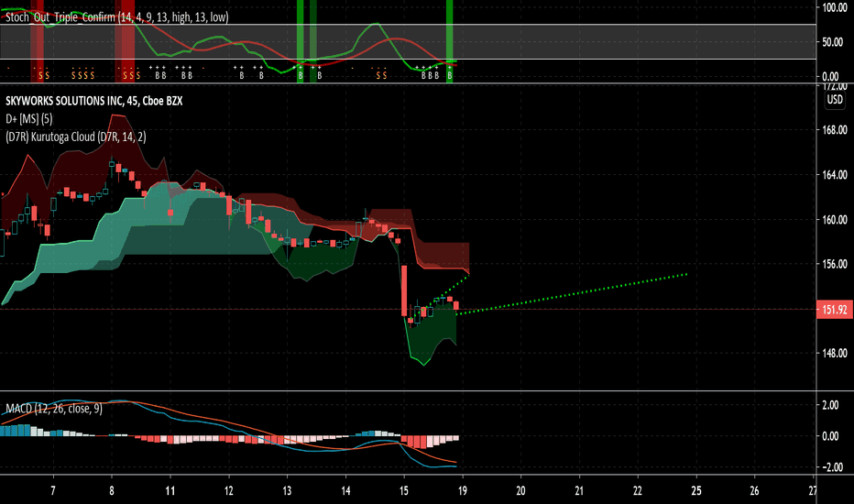Click the 156.00 price axis label
This screenshot has height=504, width=854.
[x=835, y=264]
